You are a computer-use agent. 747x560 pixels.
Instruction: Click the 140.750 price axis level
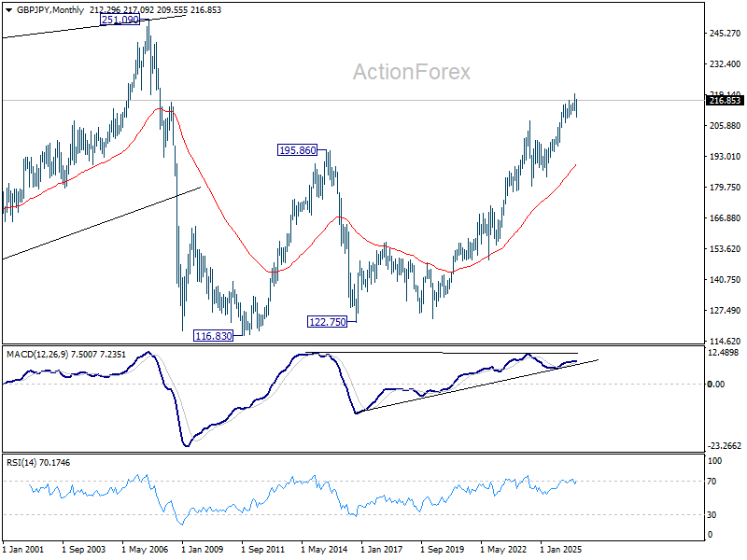(x=725, y=279)
